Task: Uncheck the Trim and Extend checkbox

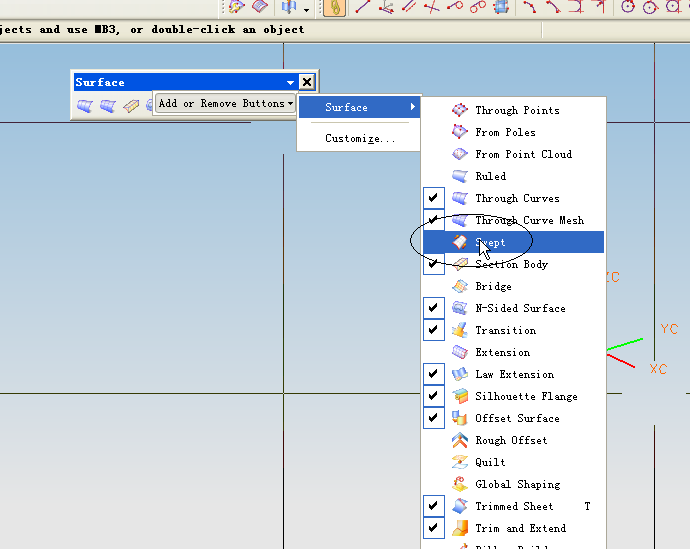Action: click(433, 527)
